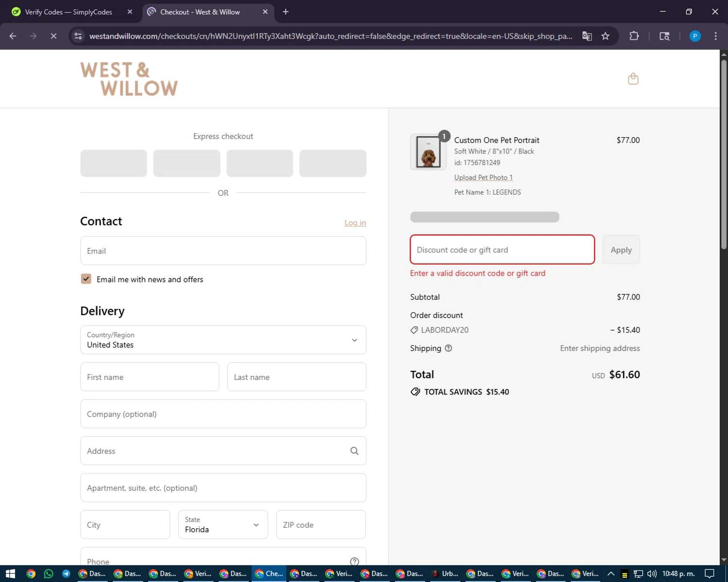Click the City input field
The height and width of the screenshot is (582, 728).
(x=125, y=525)
